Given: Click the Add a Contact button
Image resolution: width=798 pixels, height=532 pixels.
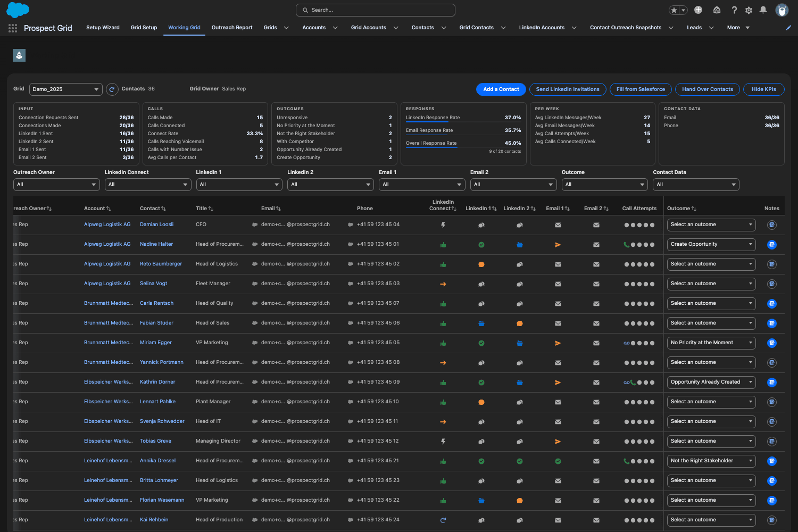Looking at the screenshot, I should [501, 89].
